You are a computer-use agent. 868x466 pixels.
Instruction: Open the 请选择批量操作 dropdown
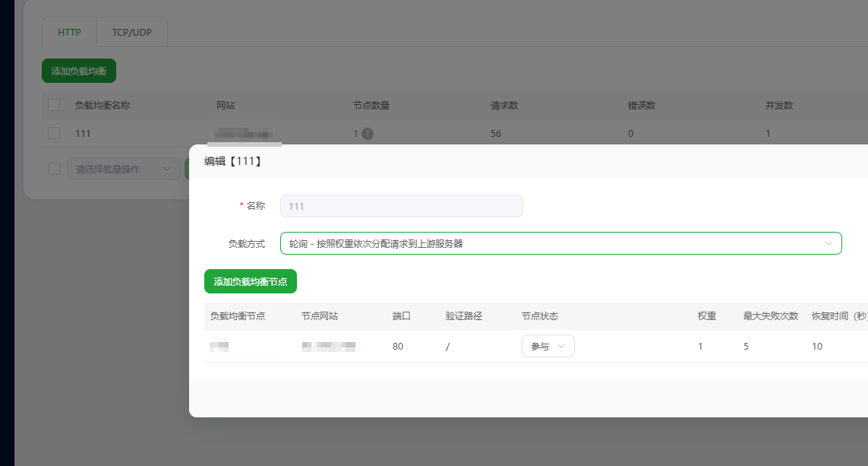pos(124,169)
